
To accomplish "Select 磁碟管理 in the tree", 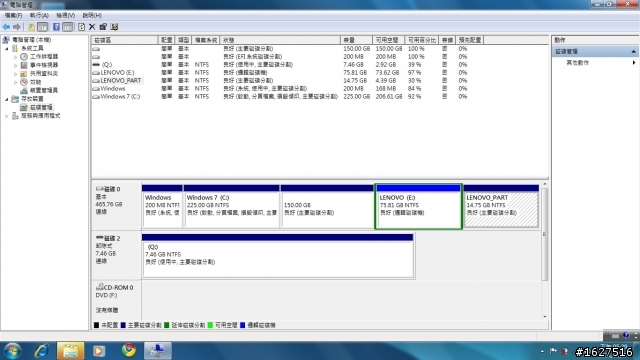I will click(41, 107).
